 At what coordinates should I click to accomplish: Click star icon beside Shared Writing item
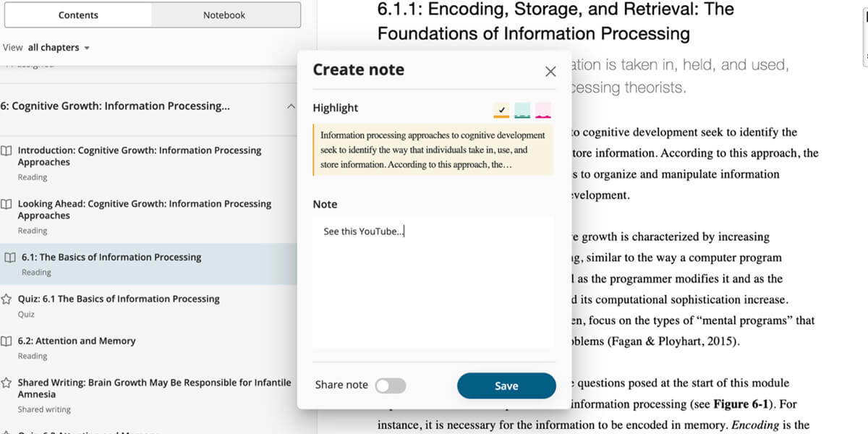click(x=7, y=383)
